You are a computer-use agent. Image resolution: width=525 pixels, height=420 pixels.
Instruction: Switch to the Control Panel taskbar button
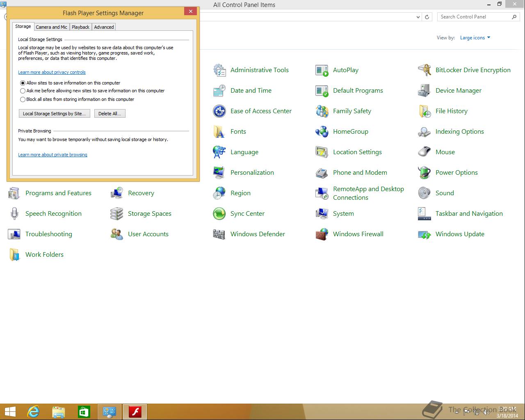tap(110, 412)
